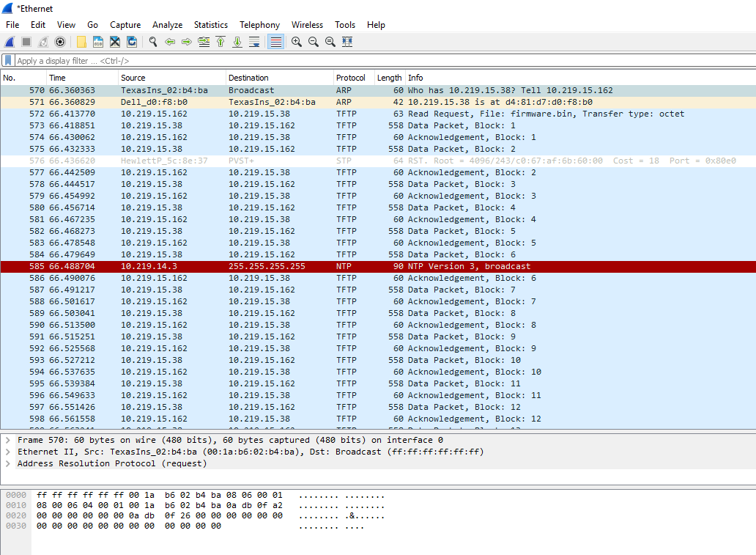Sort by the No. column header
756x555 pixels.
coord(23,78)
